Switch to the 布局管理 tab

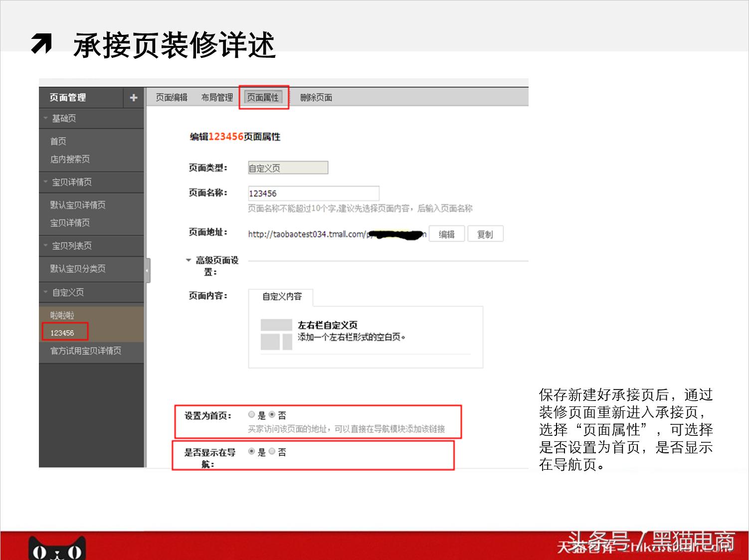tap(217, 97)
